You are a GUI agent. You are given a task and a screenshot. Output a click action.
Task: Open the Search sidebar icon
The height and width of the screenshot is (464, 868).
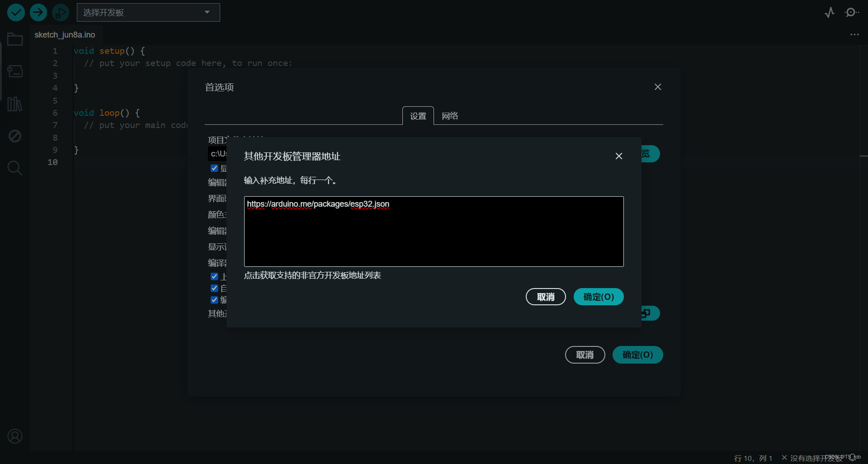(15, 168)
